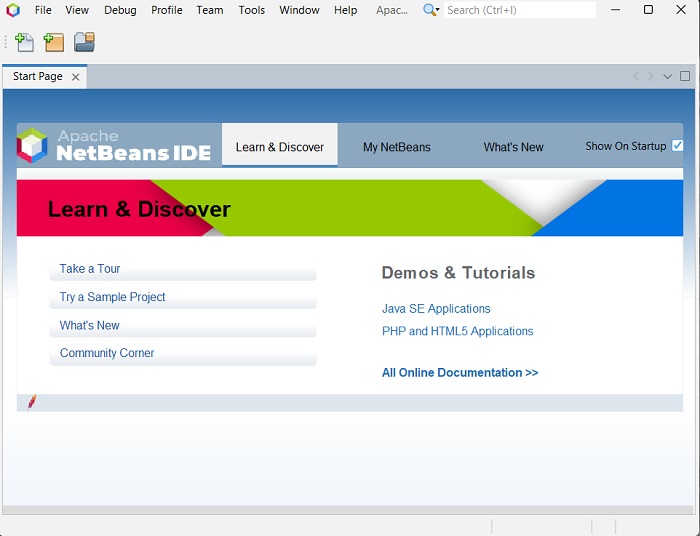Switch to the Learn & Discover tab
This screenshot has width=700, height=536.
tap(279, 145)
